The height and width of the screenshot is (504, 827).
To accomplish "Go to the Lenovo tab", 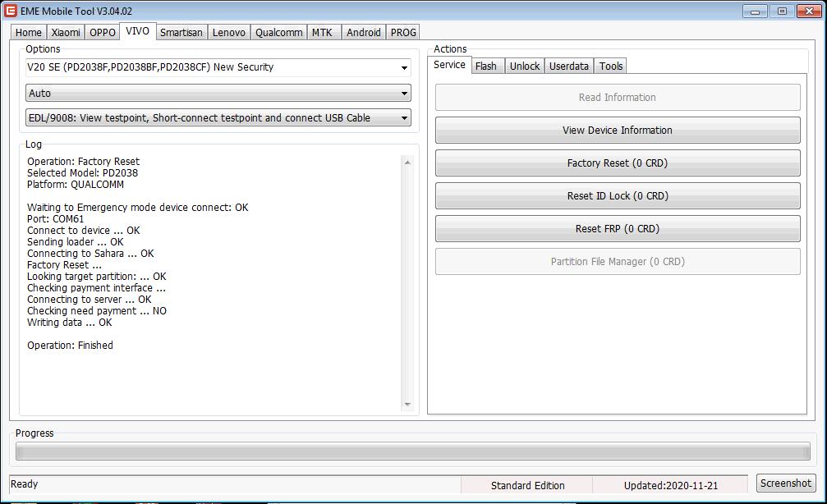I will pos(229,32).
